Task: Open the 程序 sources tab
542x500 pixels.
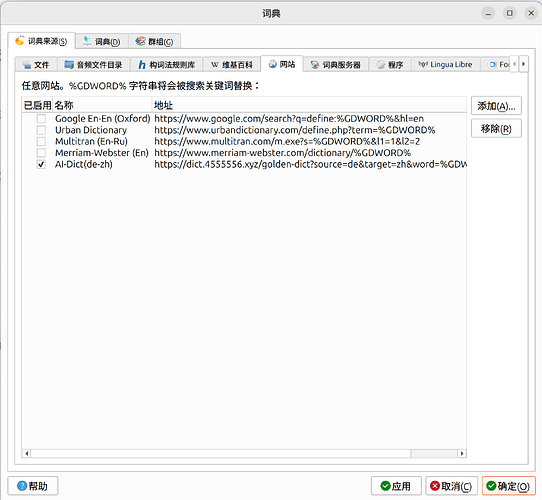Action: tap(390, 65)
